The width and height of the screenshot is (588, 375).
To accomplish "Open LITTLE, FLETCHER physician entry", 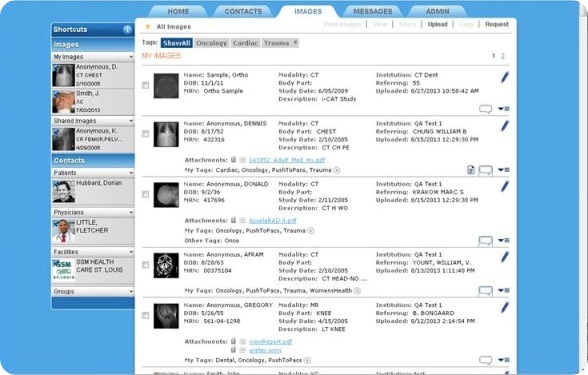I will [93, 231].
